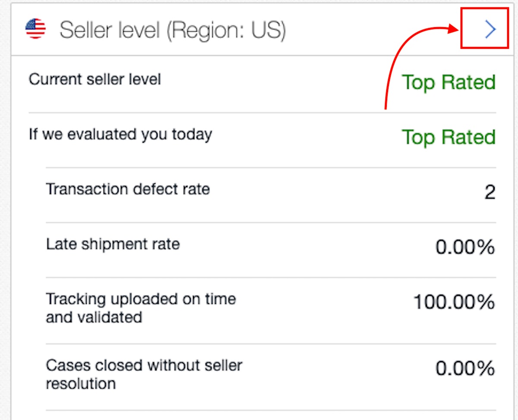Click the Current seller level label
The height and width of the screenshot is (420, 518).
tap(95, 79)
